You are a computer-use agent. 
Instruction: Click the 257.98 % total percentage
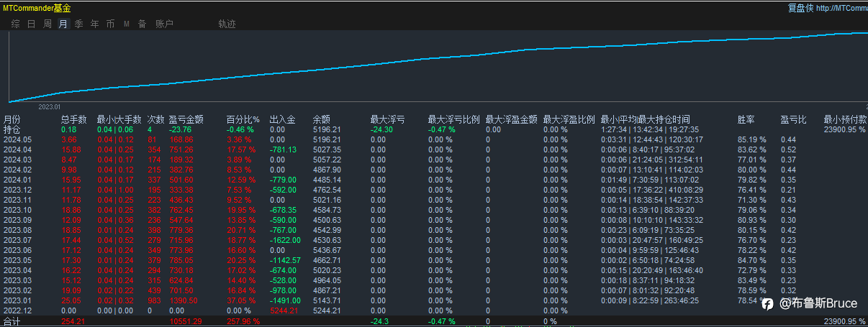point(243,321)
